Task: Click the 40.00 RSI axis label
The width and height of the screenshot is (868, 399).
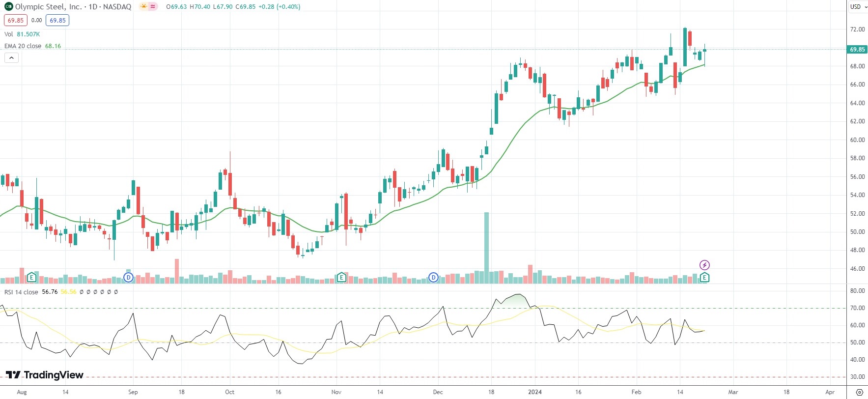Action: [857, 360]
